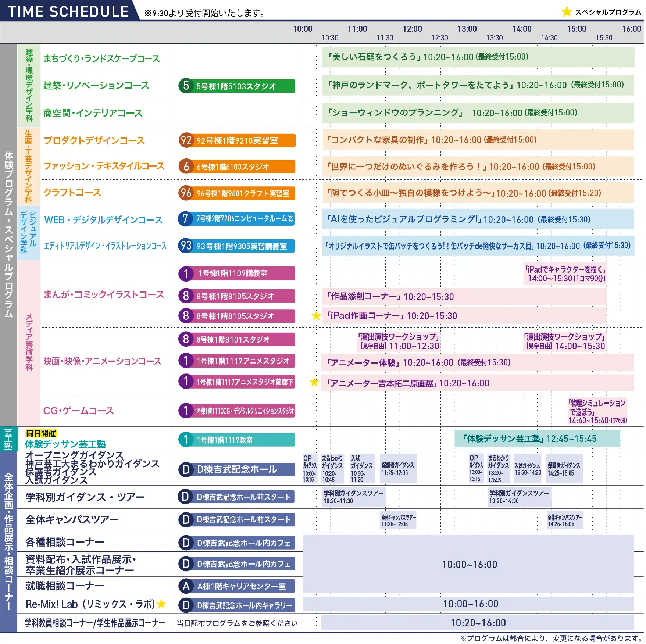Click the 「ショーウィンドウのプランニング」 schedule bar

click(x=478, y=112)
